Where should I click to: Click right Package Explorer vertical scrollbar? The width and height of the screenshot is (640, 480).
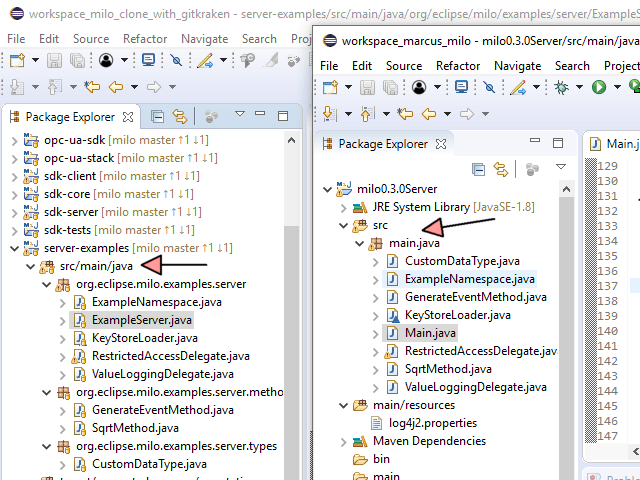(566, 339)
